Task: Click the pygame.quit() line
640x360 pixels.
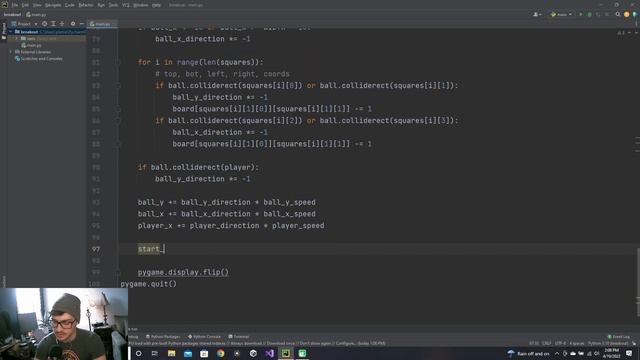Action: tap(149, 284)
